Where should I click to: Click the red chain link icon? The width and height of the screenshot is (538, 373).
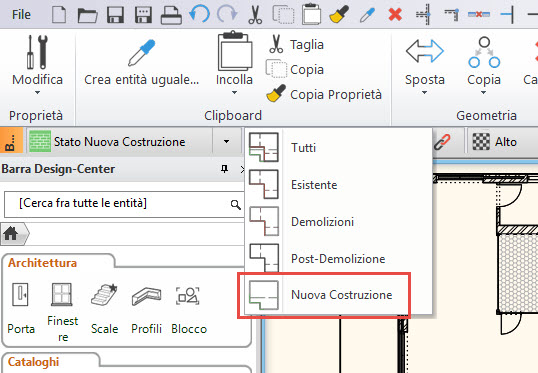coord(442,141)
